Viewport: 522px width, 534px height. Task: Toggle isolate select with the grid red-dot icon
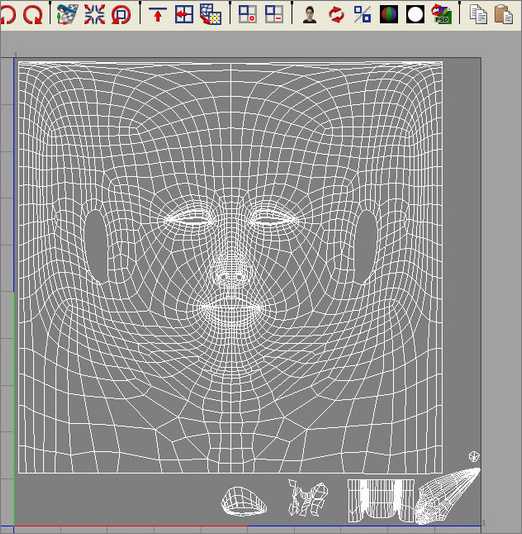(247, 15)
